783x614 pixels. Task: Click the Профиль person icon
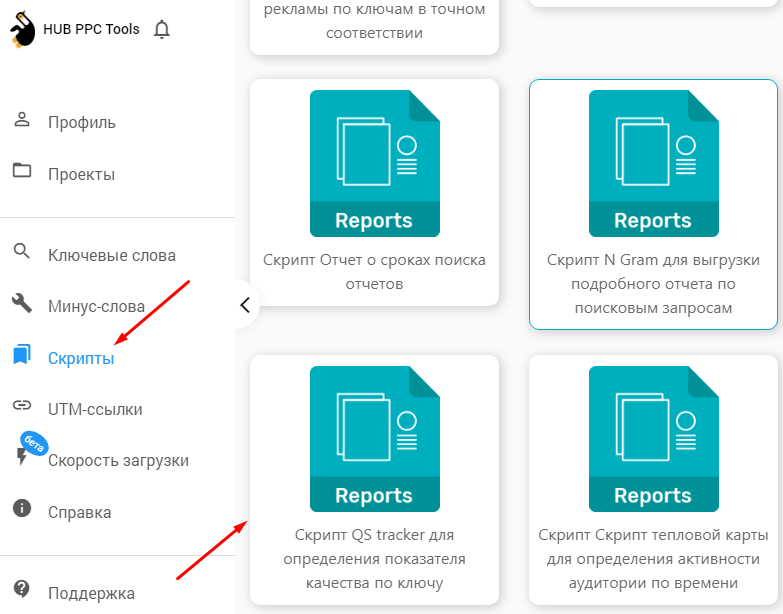point(21,120)
